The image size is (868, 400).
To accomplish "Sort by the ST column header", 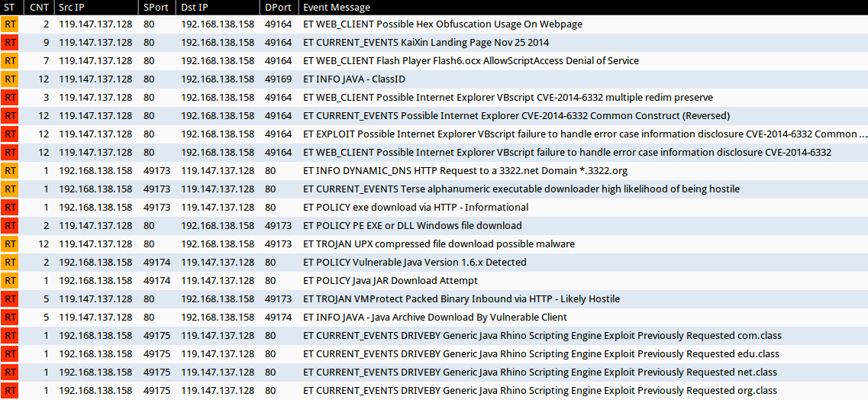I will coord(10,8).
